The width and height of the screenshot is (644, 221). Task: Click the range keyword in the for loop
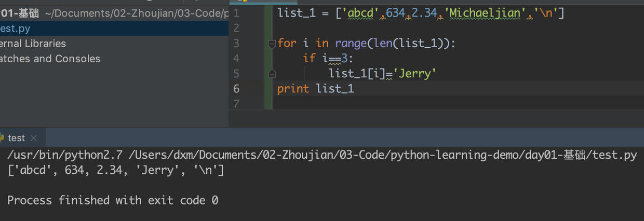351,43
